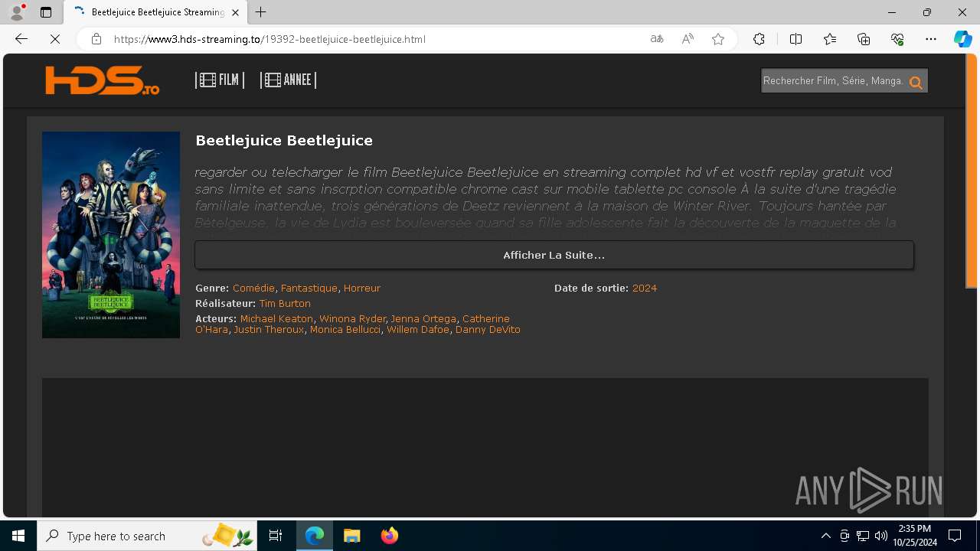
Task: Click the address bar URL
Action: (x=269, y=39)
